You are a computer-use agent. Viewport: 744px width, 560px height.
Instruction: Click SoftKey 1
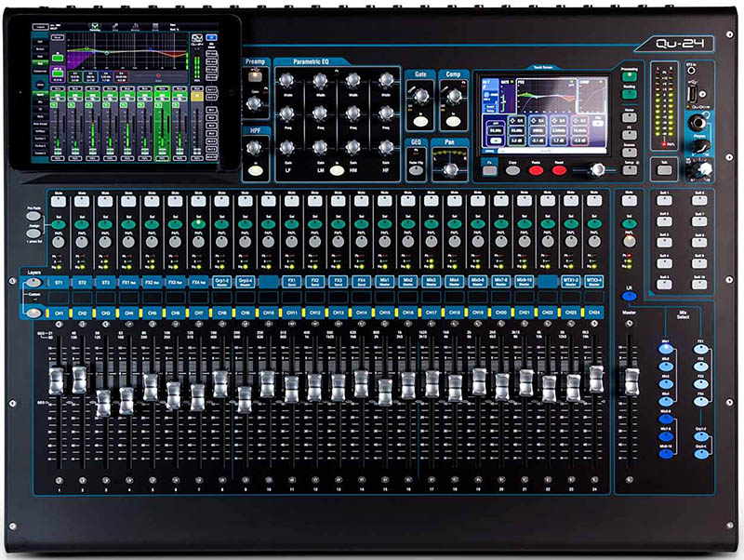[x=664, y=200]
